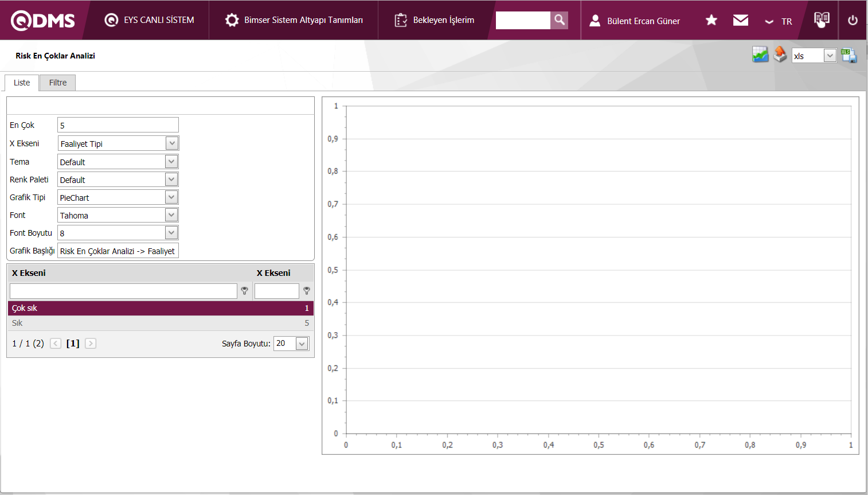The width and height of the screenshot is (868, 495).
Task: Click the chart generate icon
Action: tap(760, 55)
